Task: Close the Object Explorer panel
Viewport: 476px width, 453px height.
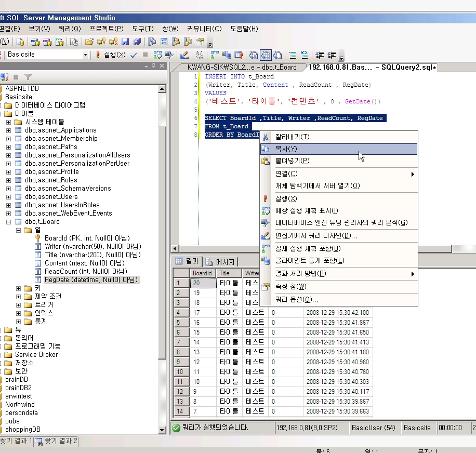Action: (x=162, y=65)
